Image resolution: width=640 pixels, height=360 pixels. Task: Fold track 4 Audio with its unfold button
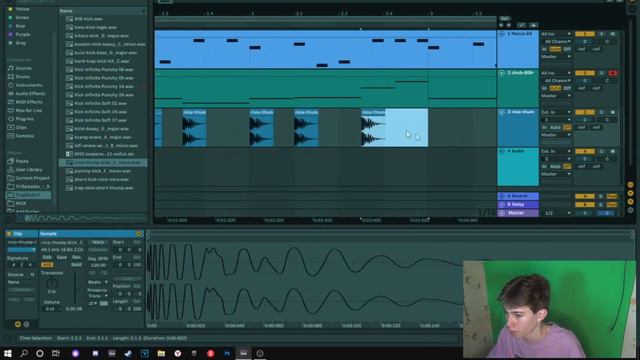pos(502,151)
